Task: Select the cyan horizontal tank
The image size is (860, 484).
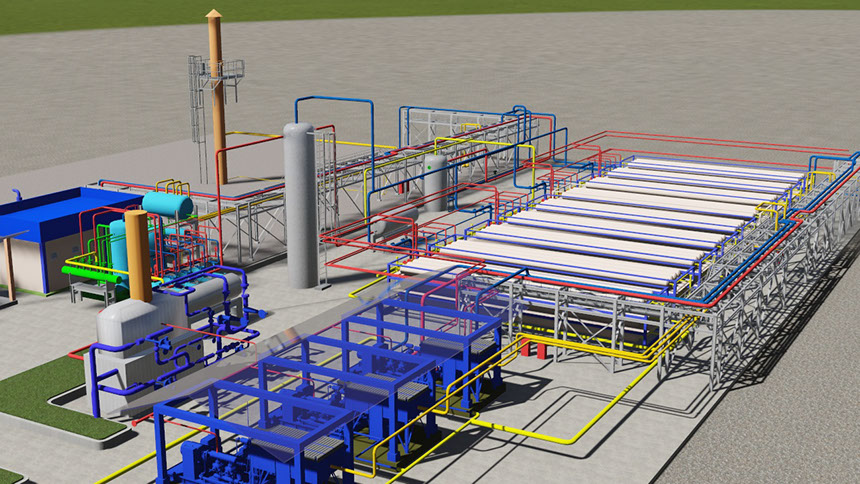Action: [x=167, y=205]
